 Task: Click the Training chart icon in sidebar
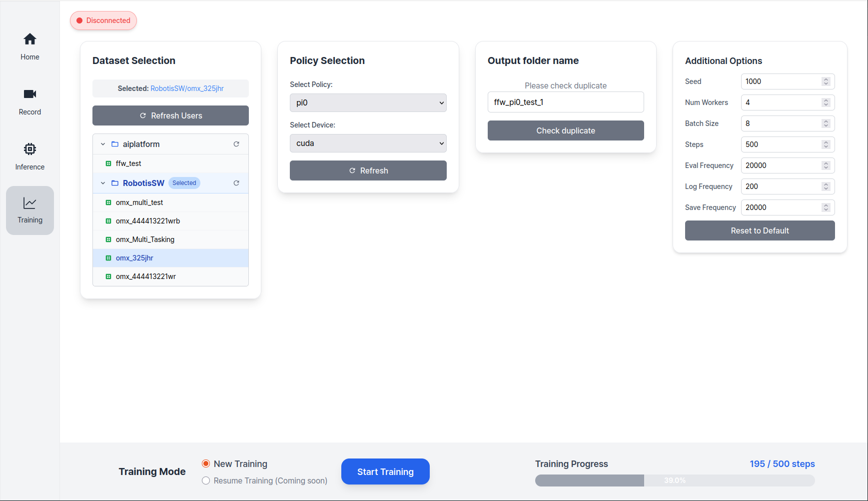[29, 210]
